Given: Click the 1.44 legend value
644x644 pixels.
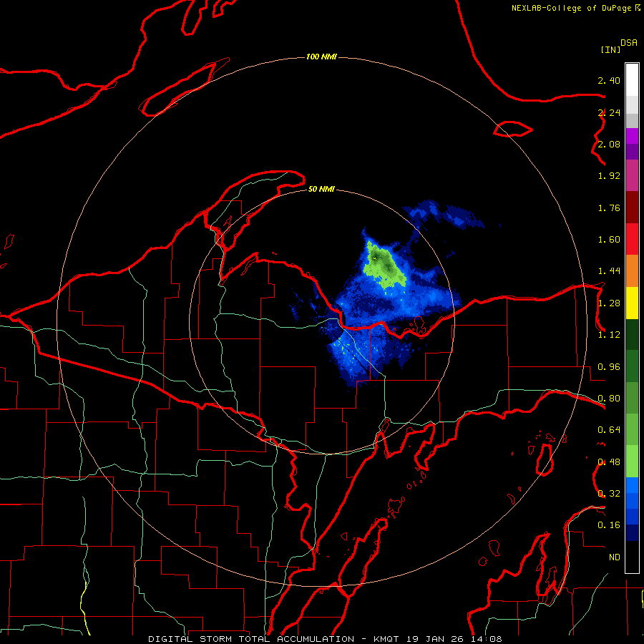Looking at the screenshot, I should coord(609,271).
